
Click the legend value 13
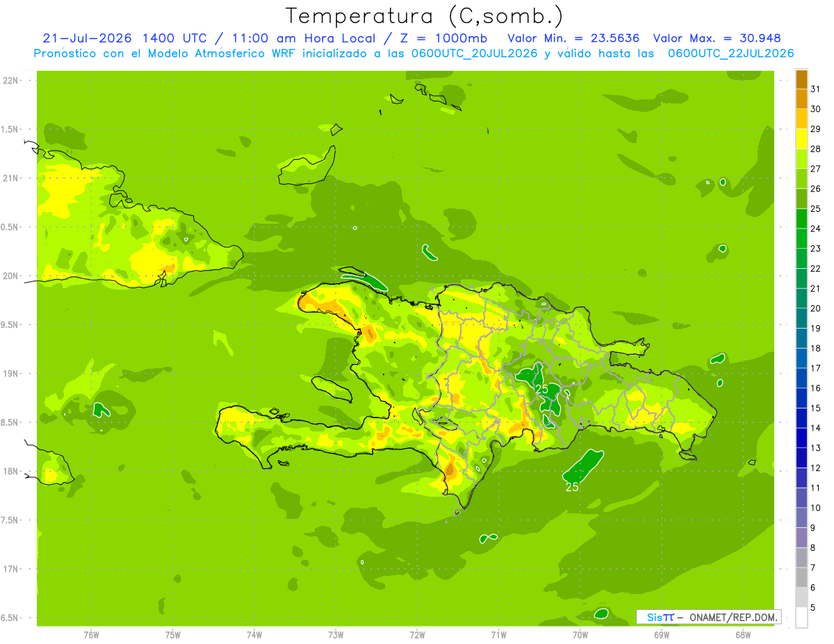(815, 447)
